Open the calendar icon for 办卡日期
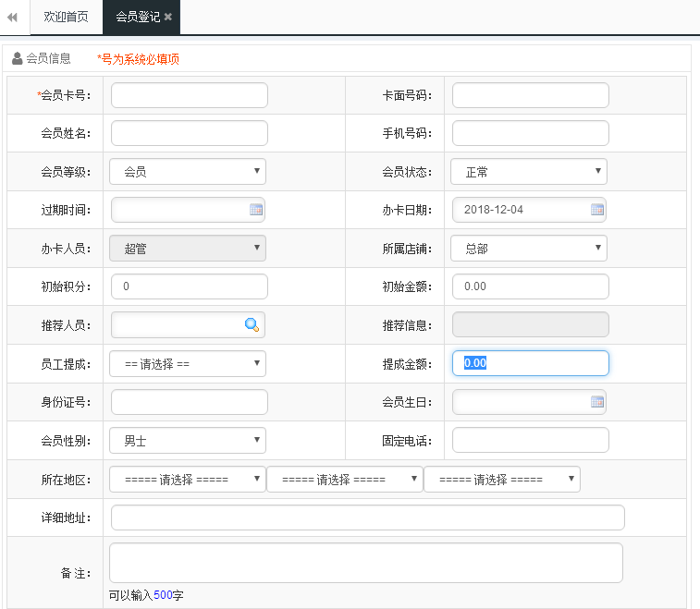This screenshot has width=700, height=609. tap(597, 210)
